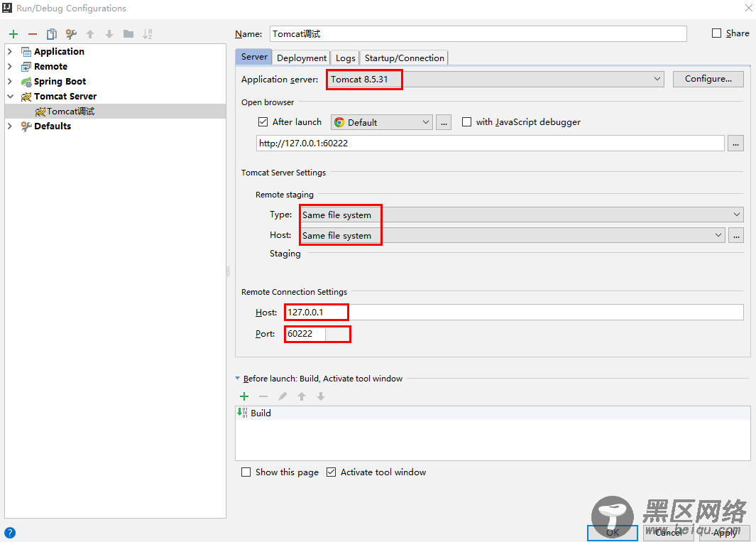Check Show this page option
The height and width of the screenshot is (542, 756).
coord(246,472)
